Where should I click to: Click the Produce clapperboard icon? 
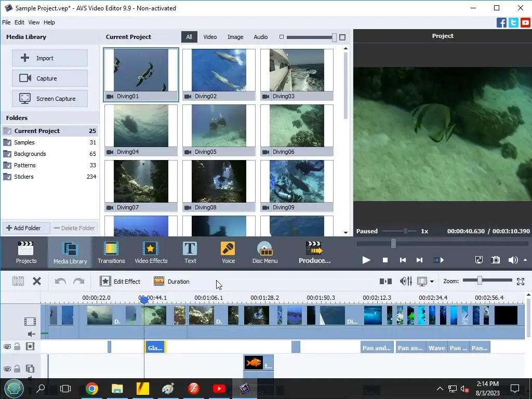pyautogui.click(x=314, y=248)
